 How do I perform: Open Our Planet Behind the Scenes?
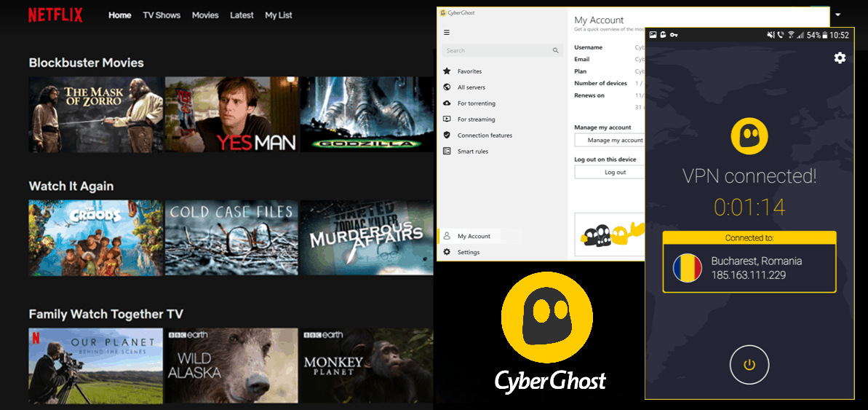coord(96,366)
